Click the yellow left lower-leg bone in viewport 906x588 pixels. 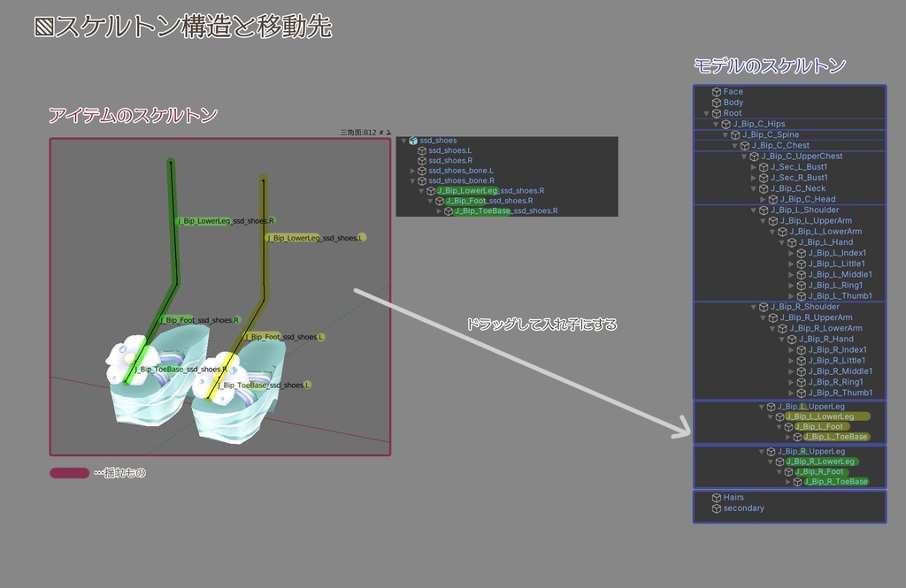pos(264,240)
